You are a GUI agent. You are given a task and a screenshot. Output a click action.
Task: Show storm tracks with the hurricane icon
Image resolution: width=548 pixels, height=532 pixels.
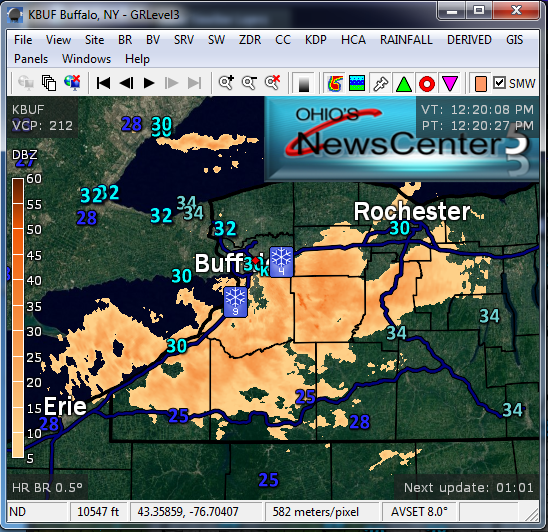(x=334, y=84)
